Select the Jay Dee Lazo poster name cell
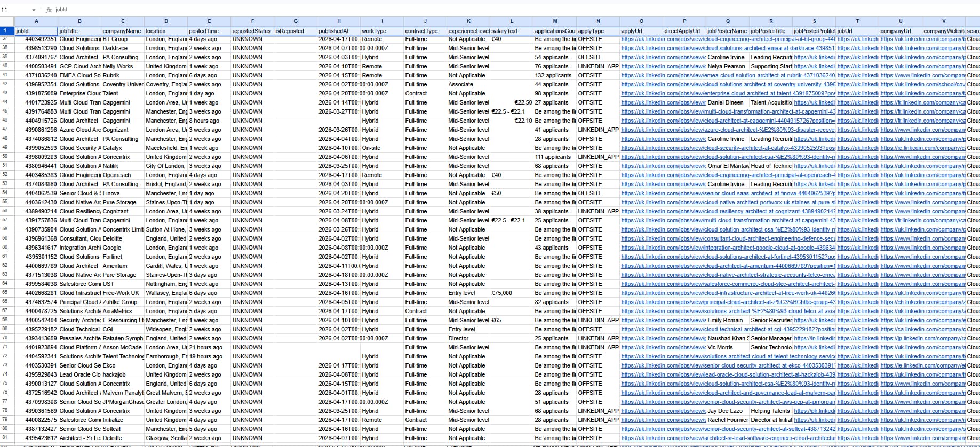The height and width of the screenshot is (447, 980). point(728,411)
